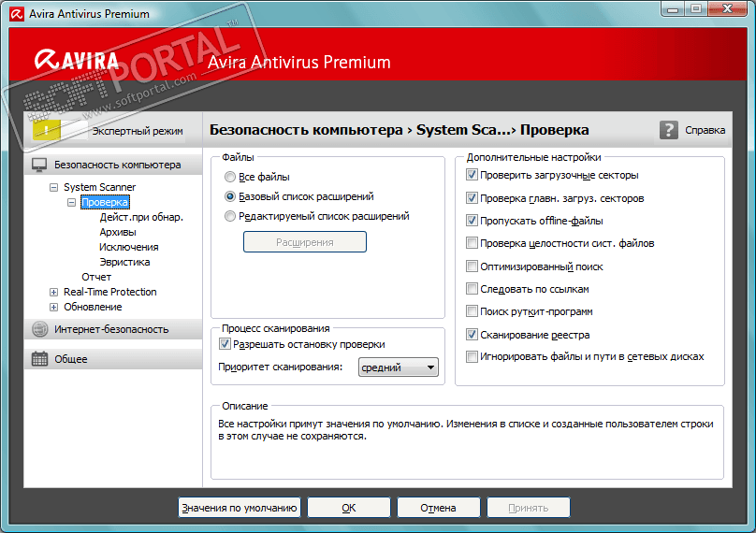Select the Все файлы radio button
Image resolution: width=756 pixels, height=533 pixels.
(230, 177)
